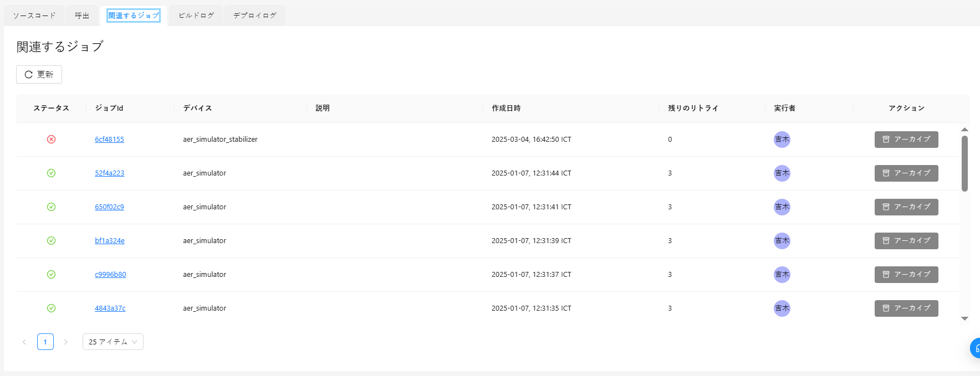Image resolution: width=980 pixels, height=376 pixels.
Task: Click the blue floating icon at right edge
Action: 975,348
